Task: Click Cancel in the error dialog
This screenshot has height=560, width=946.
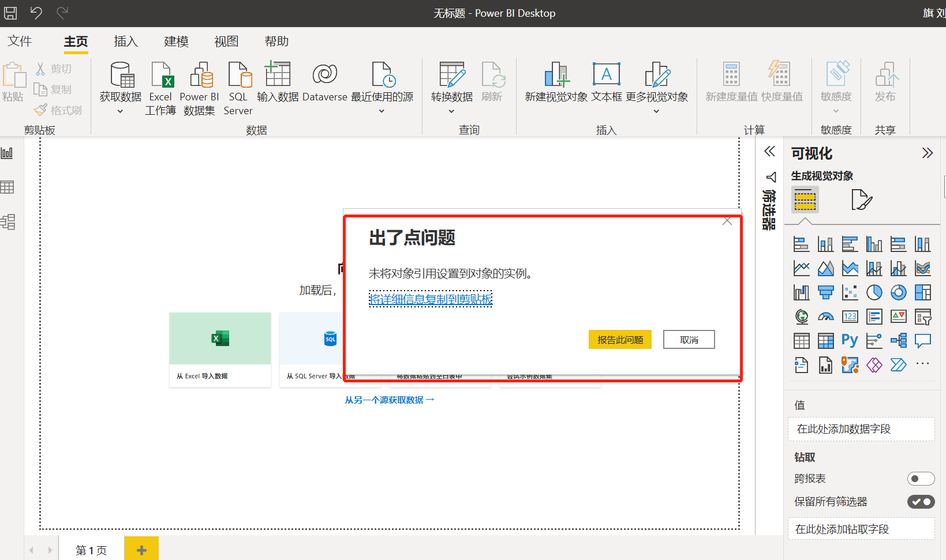Action: [x=689, y=340]
